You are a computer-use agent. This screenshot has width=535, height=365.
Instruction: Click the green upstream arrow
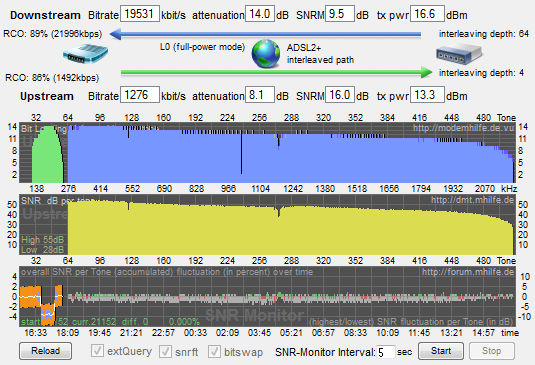click(276, 72)
